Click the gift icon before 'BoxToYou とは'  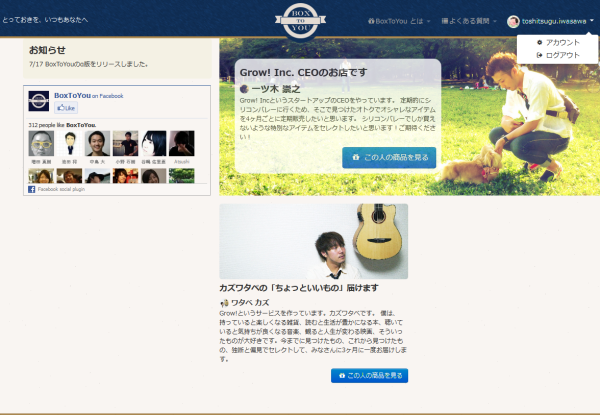(371, 21)
